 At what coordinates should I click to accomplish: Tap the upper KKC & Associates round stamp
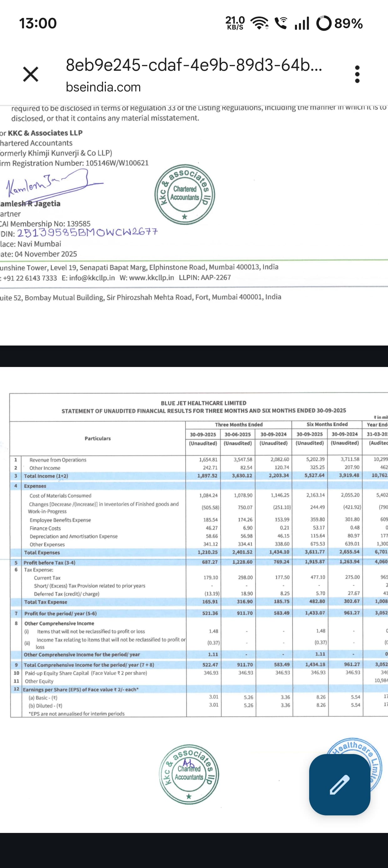tap(185, 195)
